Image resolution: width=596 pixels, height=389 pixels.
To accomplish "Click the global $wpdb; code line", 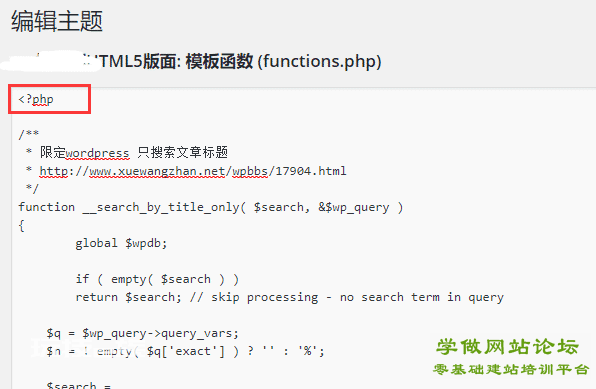I will click(121, 243).
